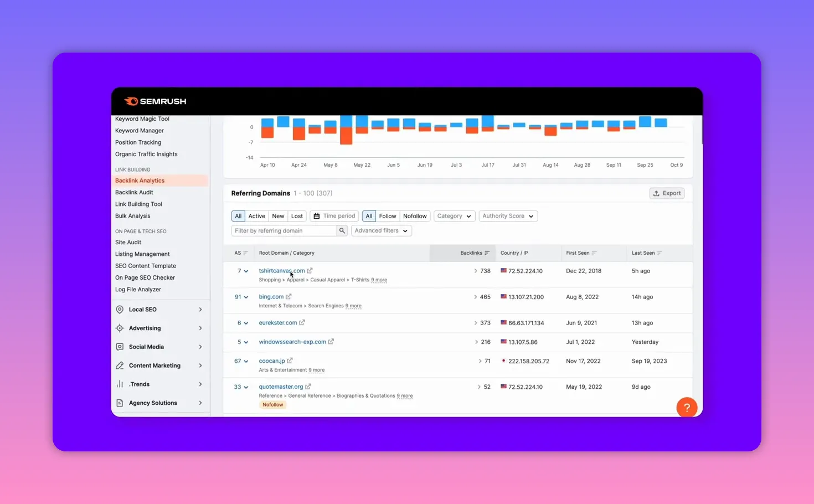Image resolution: width=814 pixels, height=504 pixels.
Task: Open Link Building Tool in sidebar
Action: tap(138, 204)
